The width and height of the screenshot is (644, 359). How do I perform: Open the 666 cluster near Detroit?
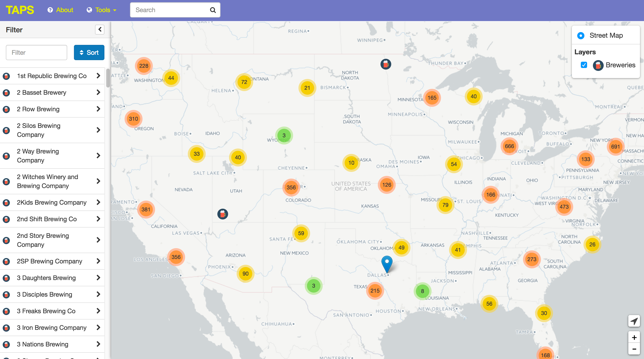[509, 146]
